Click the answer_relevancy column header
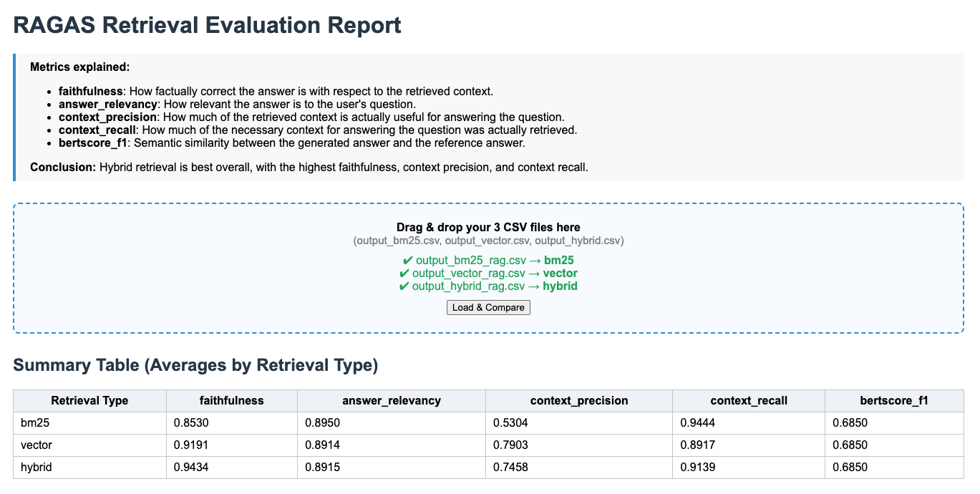 click(392, 401)
